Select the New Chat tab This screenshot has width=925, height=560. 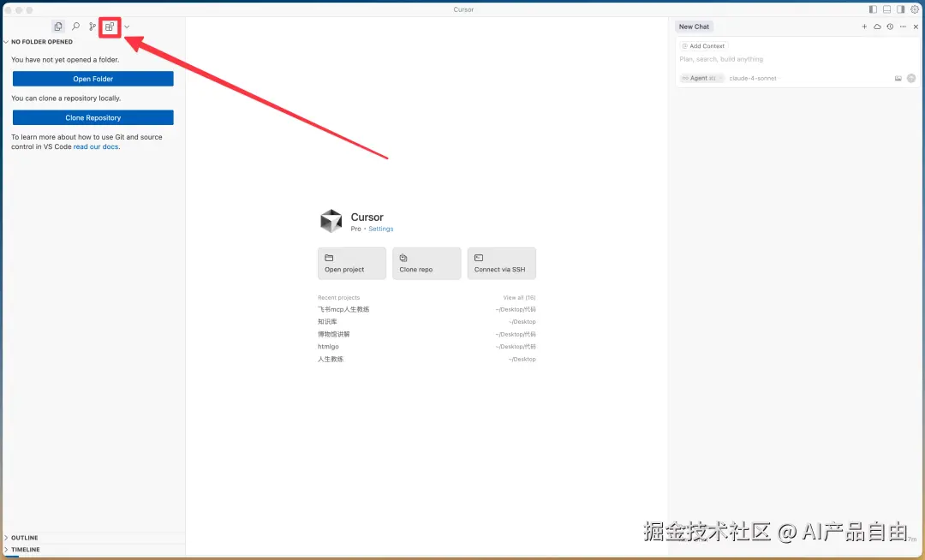click(x=694, y=27)
